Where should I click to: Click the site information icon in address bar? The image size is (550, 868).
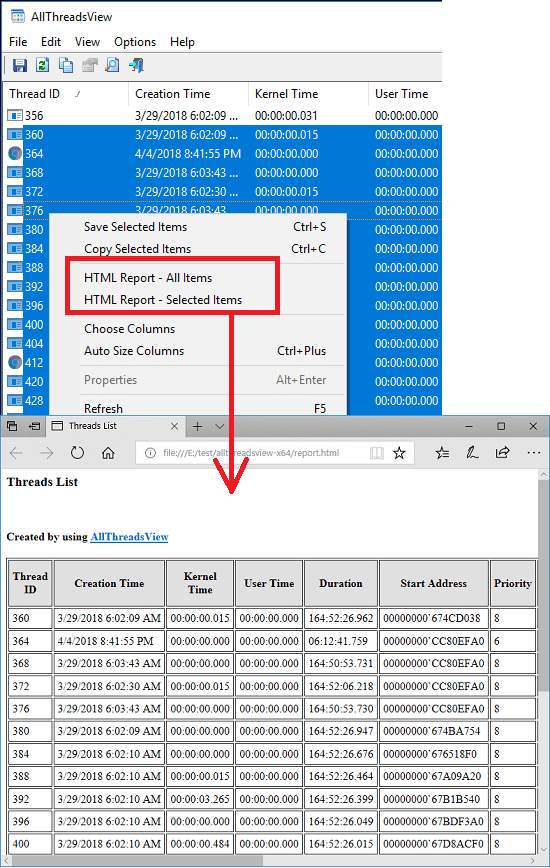coord(150,453)
